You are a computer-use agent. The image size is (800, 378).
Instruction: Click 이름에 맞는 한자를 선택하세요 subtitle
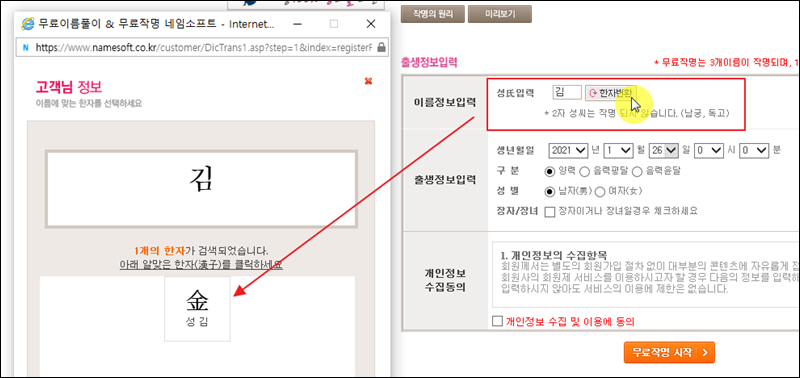pyautogui.click(x=89, y=104)
